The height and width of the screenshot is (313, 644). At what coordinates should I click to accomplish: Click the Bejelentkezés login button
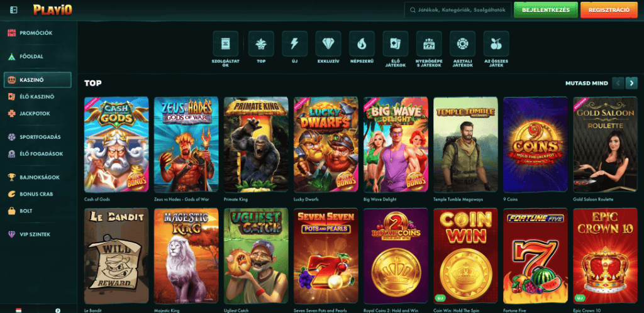546,10
